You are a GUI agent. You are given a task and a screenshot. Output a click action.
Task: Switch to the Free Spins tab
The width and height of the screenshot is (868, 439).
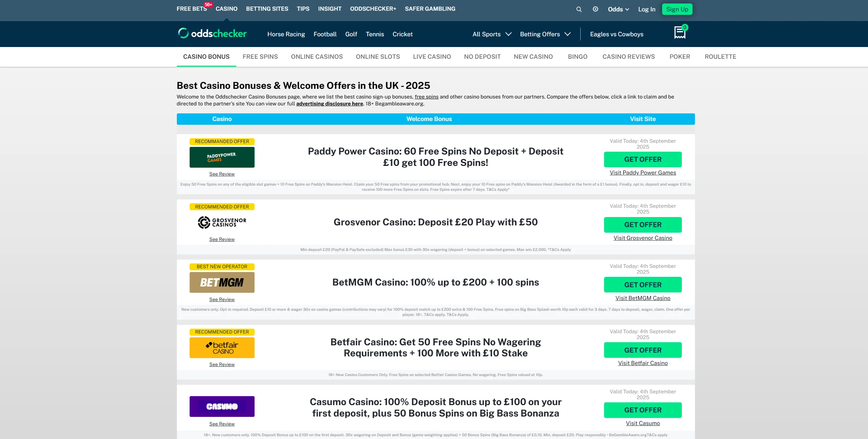click(x=260, y=57)
